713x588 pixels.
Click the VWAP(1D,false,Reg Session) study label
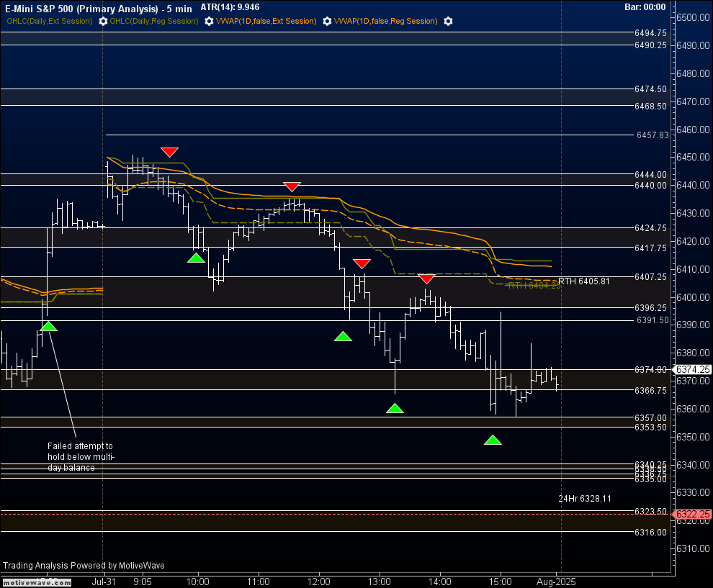[x=385, y=21]
